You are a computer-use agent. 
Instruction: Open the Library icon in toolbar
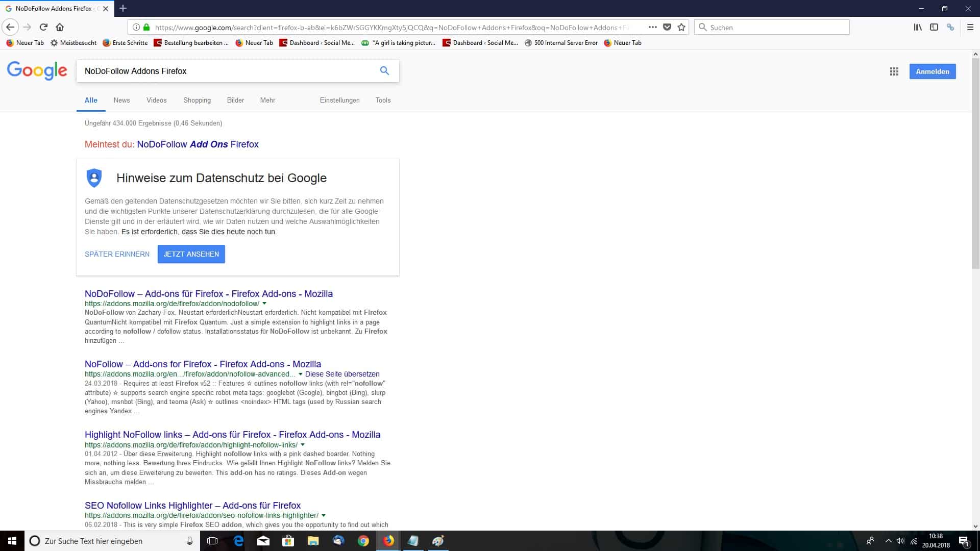[918, 27]
